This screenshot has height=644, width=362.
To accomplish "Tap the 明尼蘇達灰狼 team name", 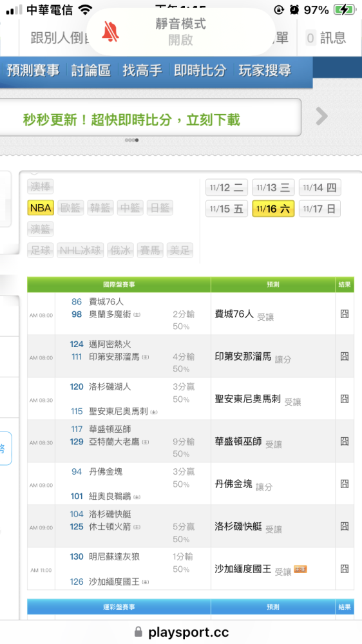I will (114, 557).
